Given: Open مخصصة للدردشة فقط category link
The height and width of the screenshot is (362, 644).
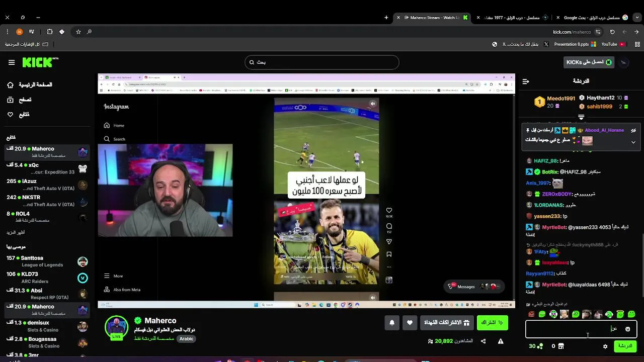Looking at the screenshot, I should [154, 339].
